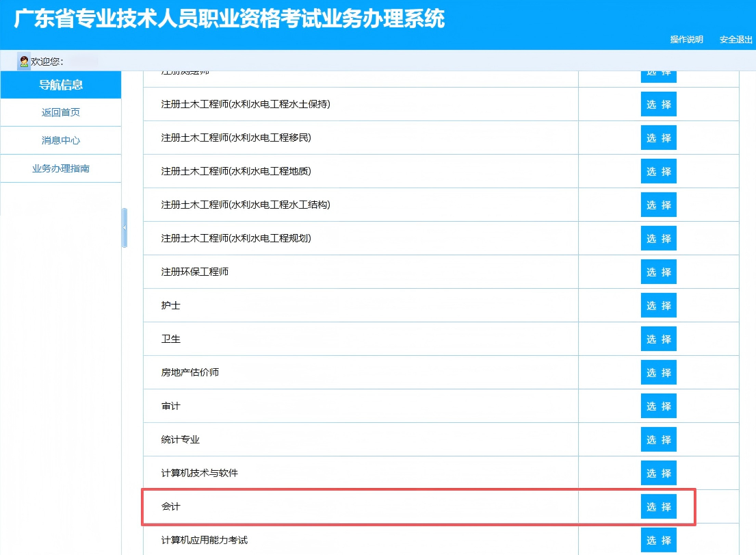Screen dimensions: 756x555
Task: Select the 护士 exam option
Action: tap(658, 305)
